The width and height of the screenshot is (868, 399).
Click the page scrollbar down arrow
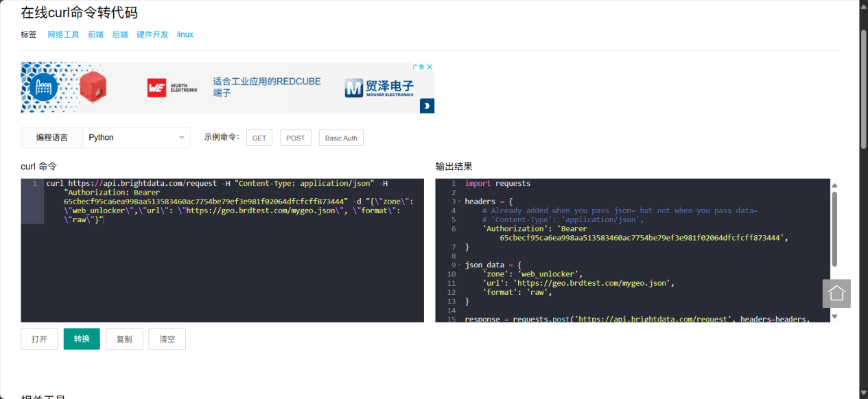tap(863, 394)
